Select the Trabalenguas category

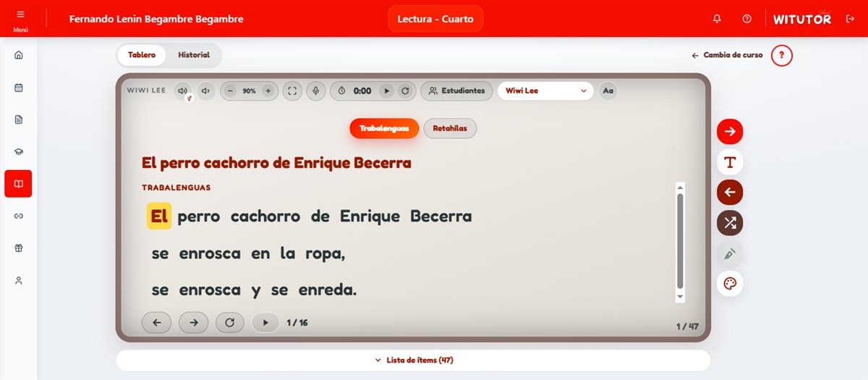(384, 128)
